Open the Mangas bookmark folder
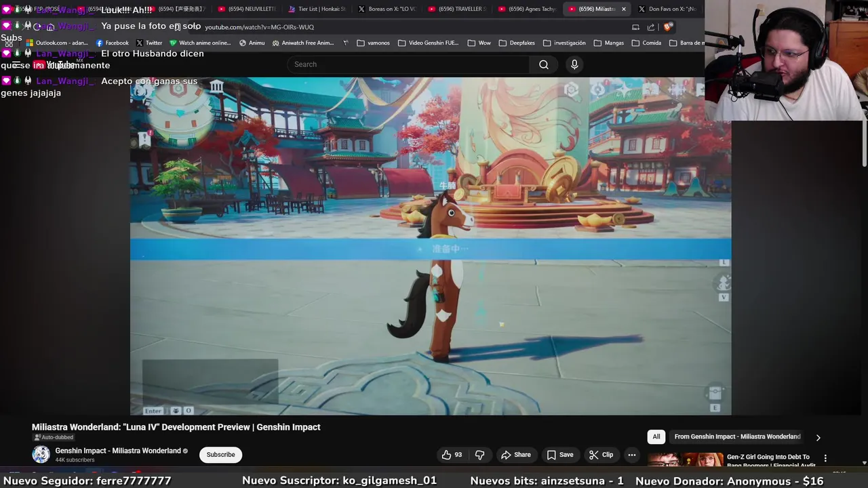Viewport: 868px width, 488px height. tap(608, 43)
